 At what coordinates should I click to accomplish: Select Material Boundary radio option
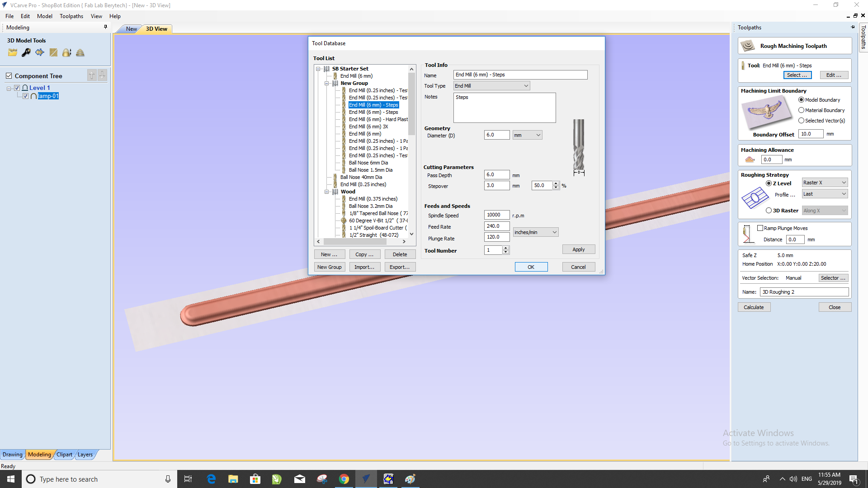tap(801, 110)
